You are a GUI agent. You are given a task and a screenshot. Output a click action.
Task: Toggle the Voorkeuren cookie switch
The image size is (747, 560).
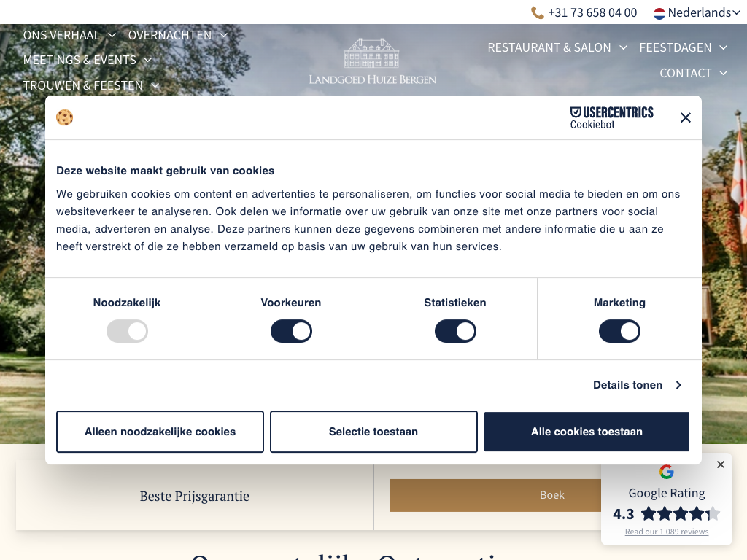point(291,332)
